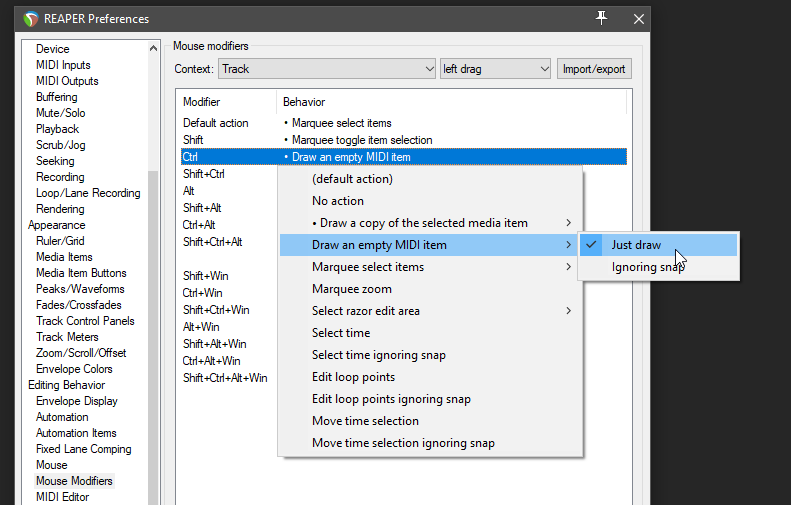
Task: Click the Import/export button
Action: [594, 69]
